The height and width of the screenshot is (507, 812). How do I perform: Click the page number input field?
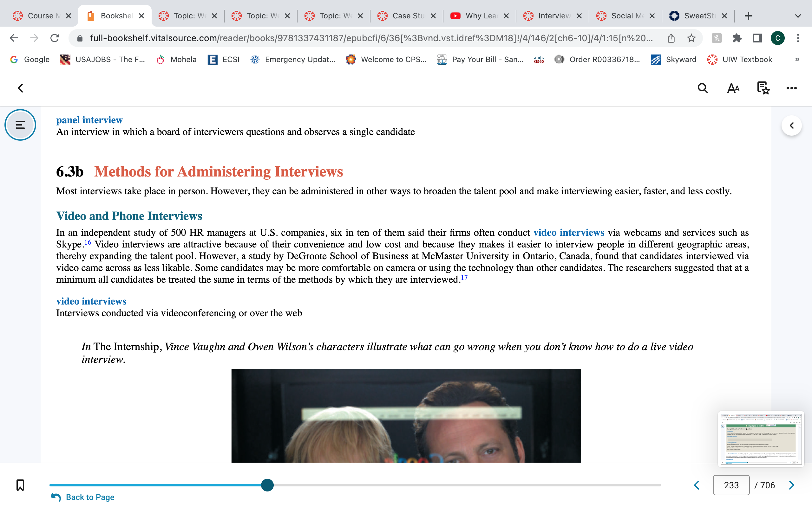click(x=731, y=485)
